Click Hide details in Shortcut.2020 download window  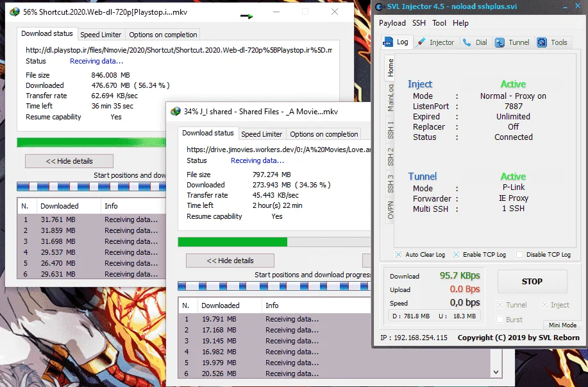tap(69, 161)
